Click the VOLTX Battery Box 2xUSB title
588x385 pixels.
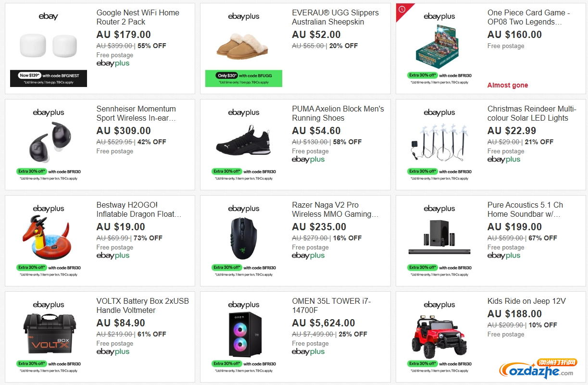click(x=143, y=306)
